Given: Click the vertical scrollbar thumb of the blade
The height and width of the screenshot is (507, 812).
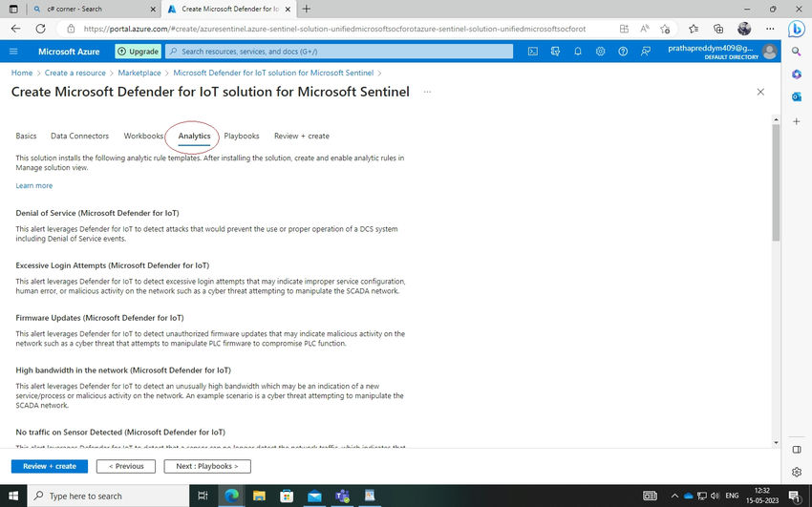Looking at the screenshot, I should coord(776,182).
